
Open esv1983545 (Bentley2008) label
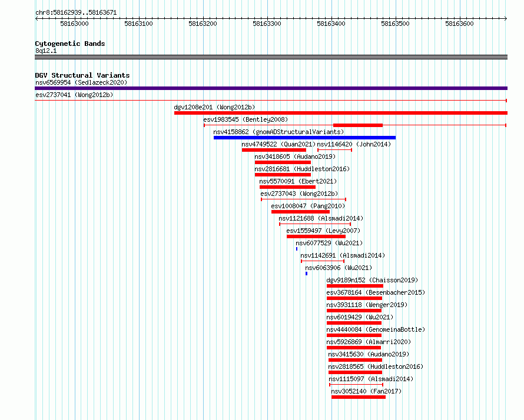click(246, 119)
